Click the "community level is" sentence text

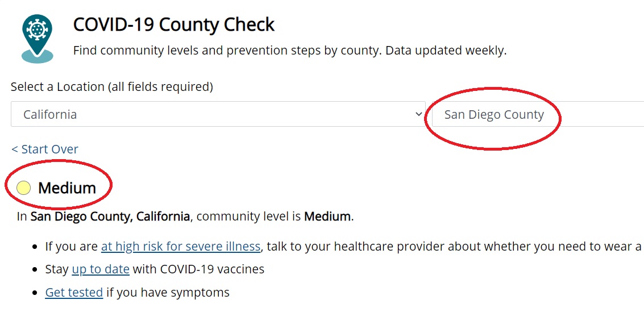coord(248,217)
